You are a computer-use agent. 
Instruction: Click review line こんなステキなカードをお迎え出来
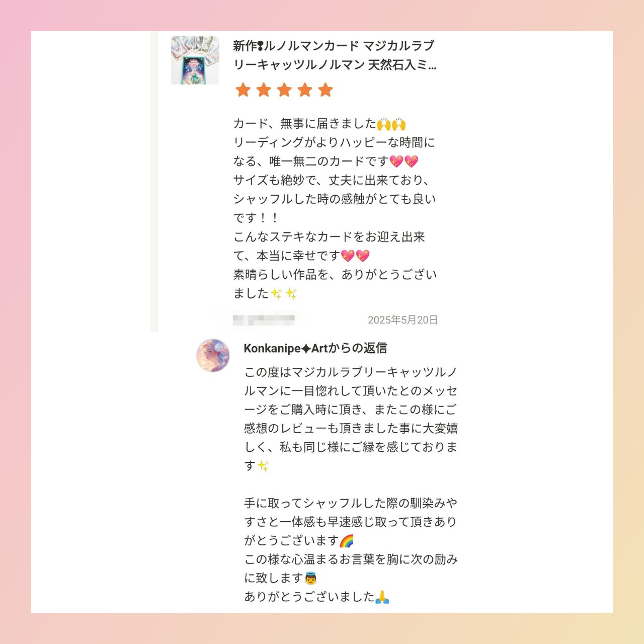coord(329,237)
